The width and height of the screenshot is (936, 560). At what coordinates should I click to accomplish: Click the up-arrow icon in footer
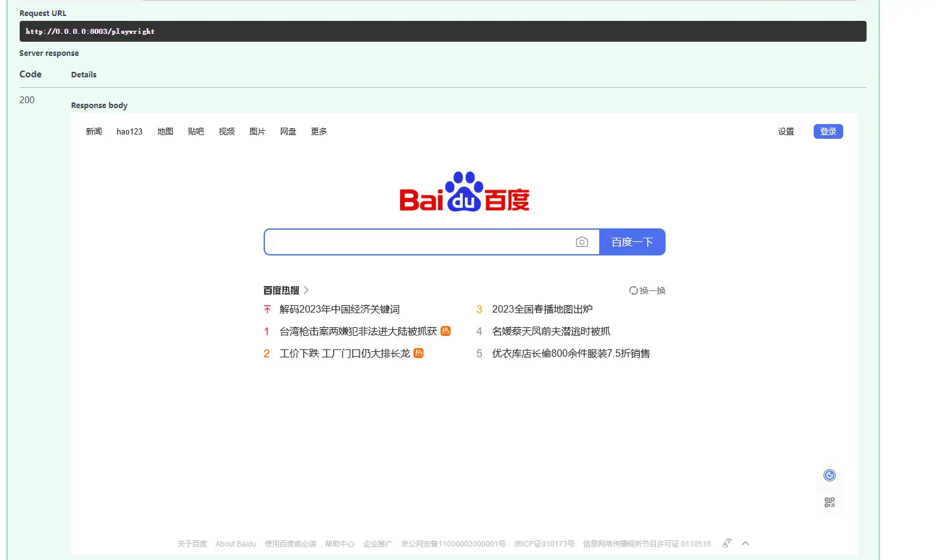coord(745,543)
